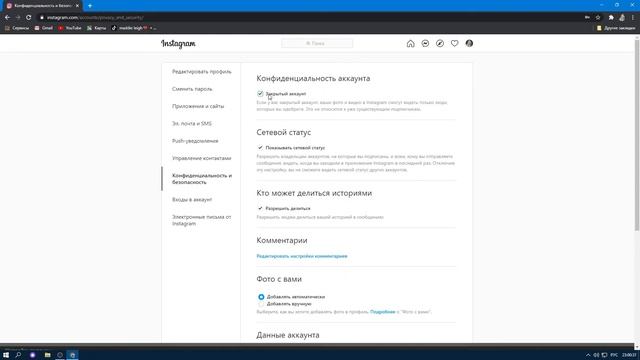The image size is (640, 360).
Task: Open the profile avatar menu
Action: pos(469,44)
